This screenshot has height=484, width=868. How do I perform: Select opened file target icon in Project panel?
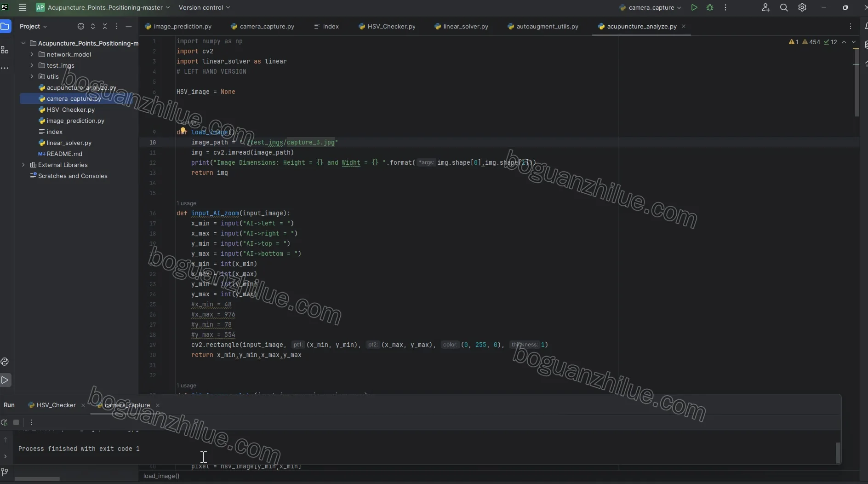pyautogui.click(x=81, y=26)
